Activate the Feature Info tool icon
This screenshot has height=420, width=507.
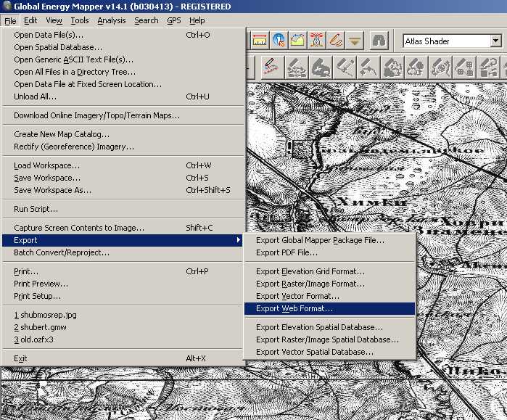pyautogui.click(x=279, y=41)
